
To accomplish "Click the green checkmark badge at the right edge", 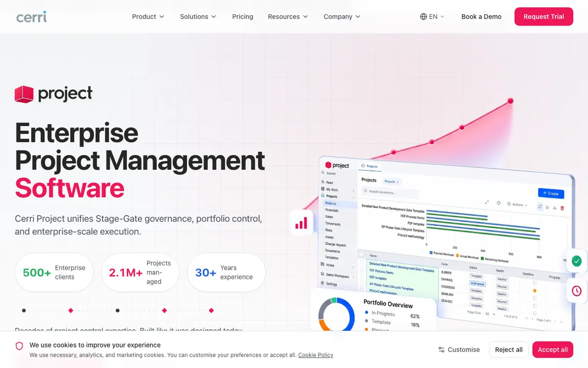I will (x=577, y=261).
